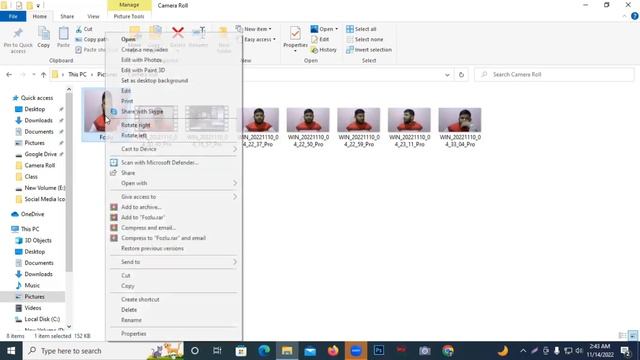Screen dimensions: 640x360
Task: Click the Select all ribbon button
Action: tap(361, 29)
